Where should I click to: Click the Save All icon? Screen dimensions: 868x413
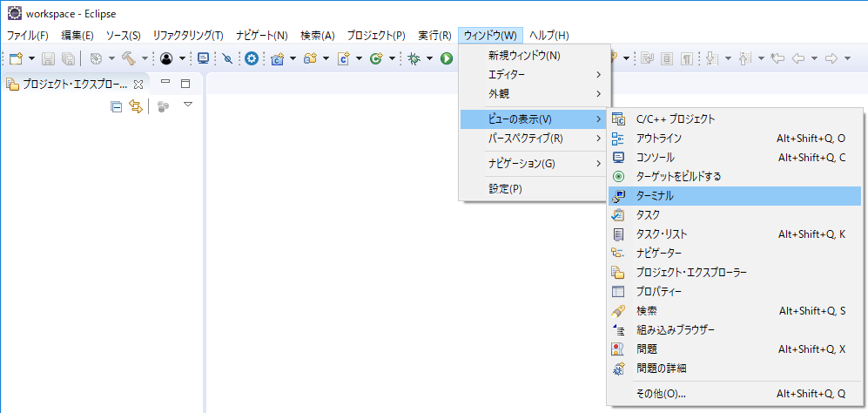68,58
